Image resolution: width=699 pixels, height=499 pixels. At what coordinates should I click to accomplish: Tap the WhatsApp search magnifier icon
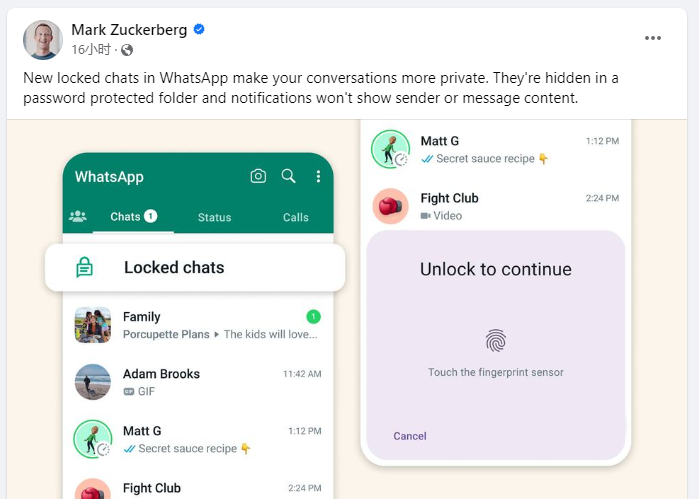pos(288,176)
